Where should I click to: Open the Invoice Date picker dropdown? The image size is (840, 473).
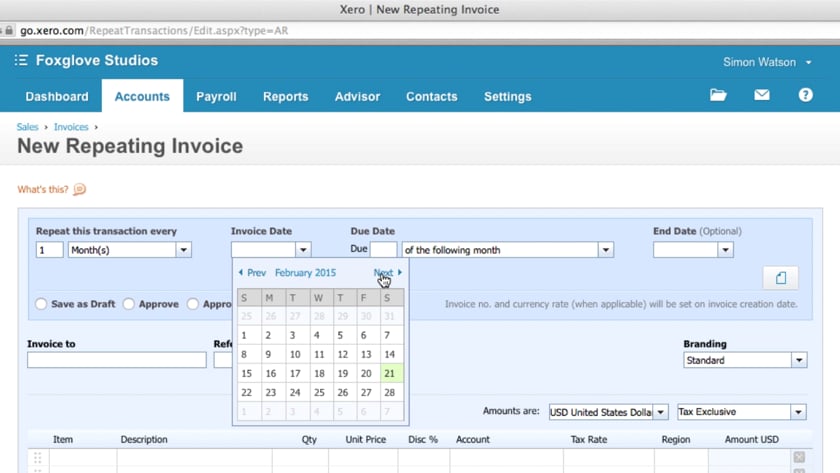click(303, 250)
